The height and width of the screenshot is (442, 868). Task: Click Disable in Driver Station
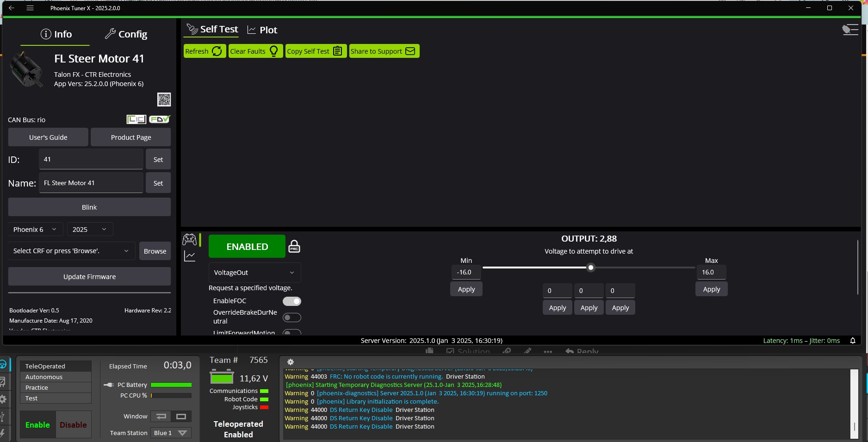pos(73,424)
